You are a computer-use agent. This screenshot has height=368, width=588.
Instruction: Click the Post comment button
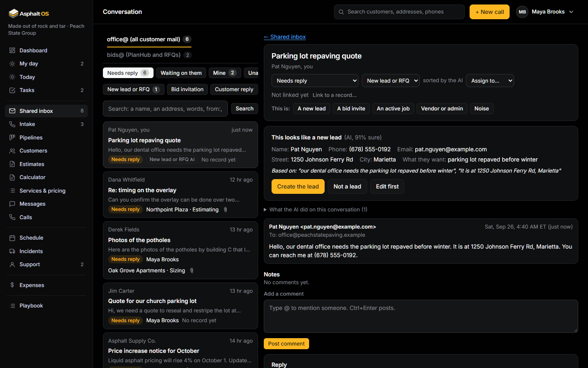pos(286,343)
